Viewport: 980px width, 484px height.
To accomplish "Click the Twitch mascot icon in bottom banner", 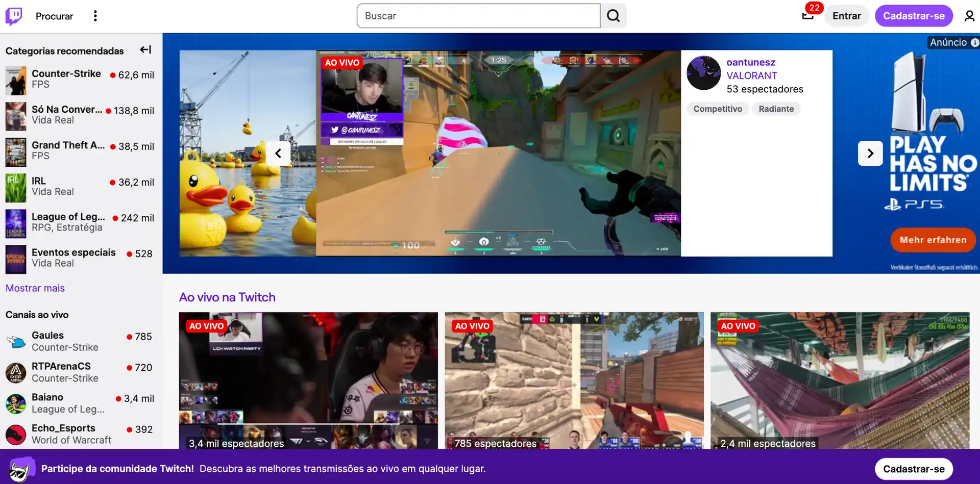I will pyautogui.click(x=20, y=468).
